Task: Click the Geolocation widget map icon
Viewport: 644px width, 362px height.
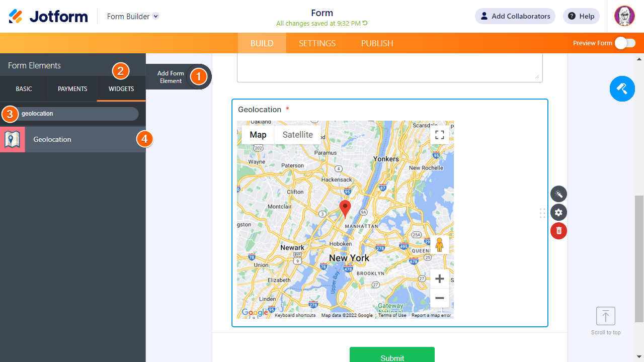Action: click(x=12, y=139)
